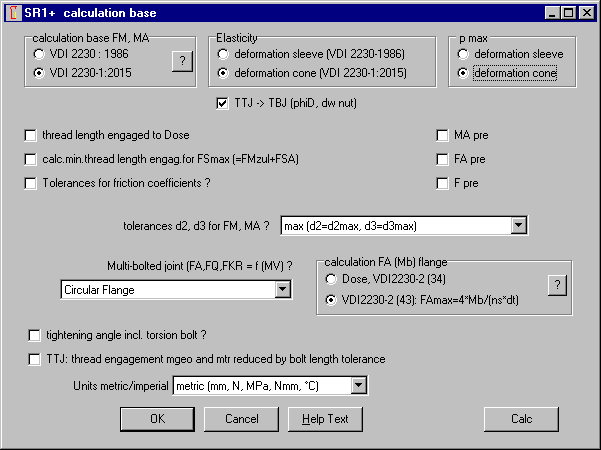Select VDI 2230 : 1986 calculation base
Image resolution: width=601 pixels, height=450 pixels.
pos(39,54)
